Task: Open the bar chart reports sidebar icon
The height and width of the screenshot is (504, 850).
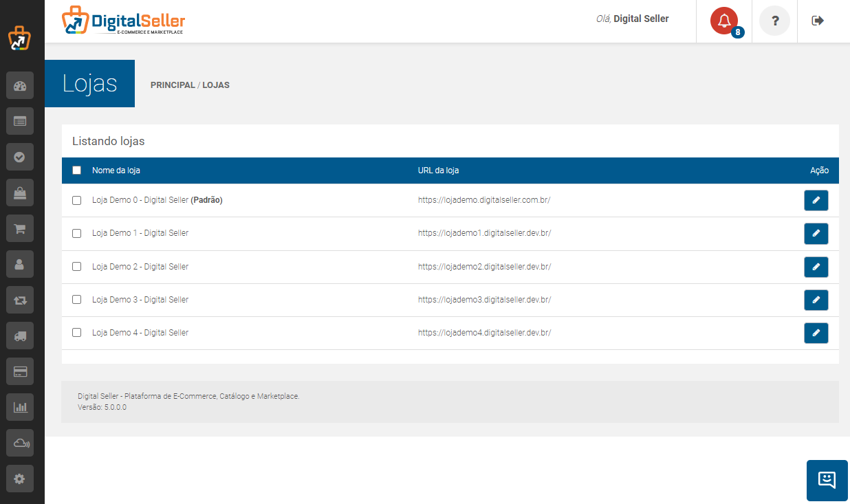Action: click(19, 407)
